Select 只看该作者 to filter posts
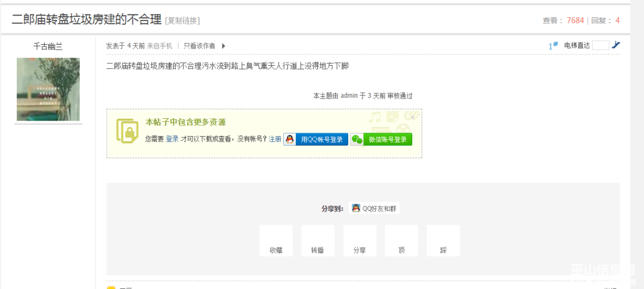644x289 pixels. (x=199, y=46)
